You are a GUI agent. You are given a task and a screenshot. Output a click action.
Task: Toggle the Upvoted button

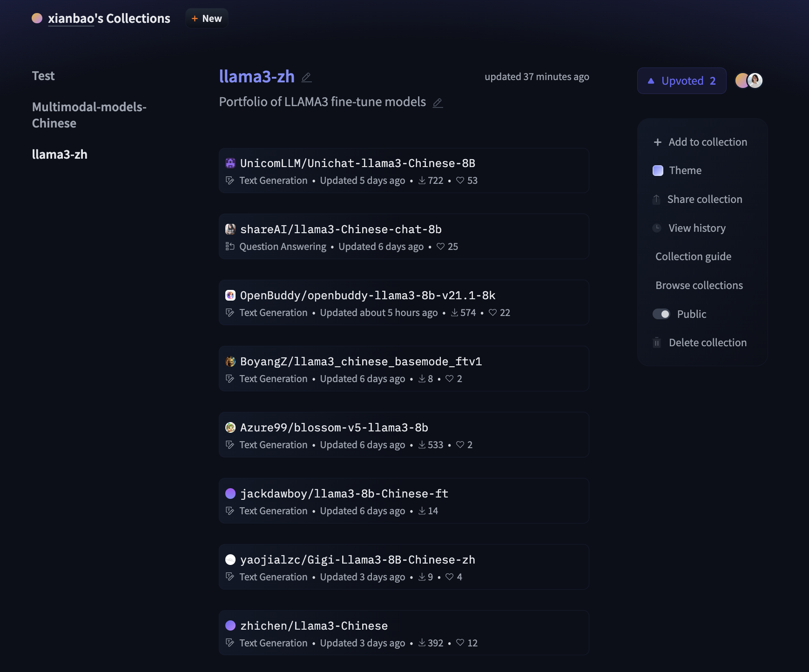(681, 81)
